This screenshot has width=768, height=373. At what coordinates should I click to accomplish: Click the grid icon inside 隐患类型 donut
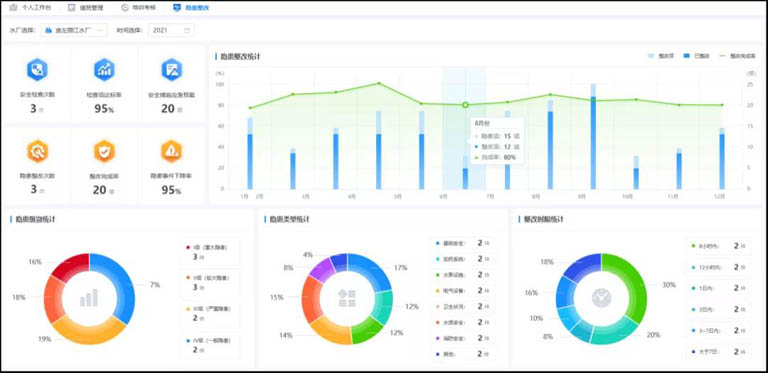point(347,299)
